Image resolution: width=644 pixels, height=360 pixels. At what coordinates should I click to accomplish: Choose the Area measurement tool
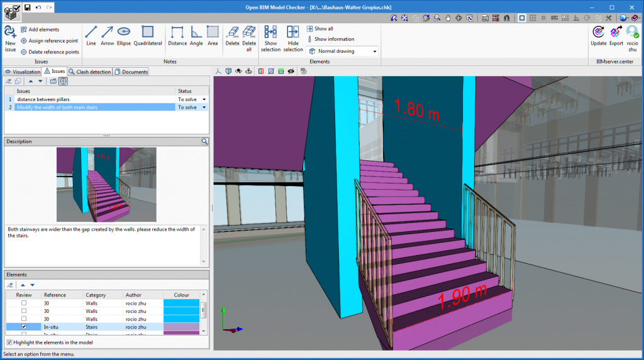(x=213, y=36)
